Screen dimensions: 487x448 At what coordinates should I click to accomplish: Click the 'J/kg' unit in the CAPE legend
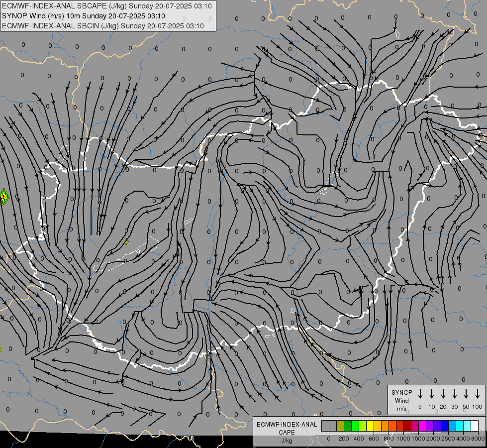pyautogui.click(x=287, y=441)
